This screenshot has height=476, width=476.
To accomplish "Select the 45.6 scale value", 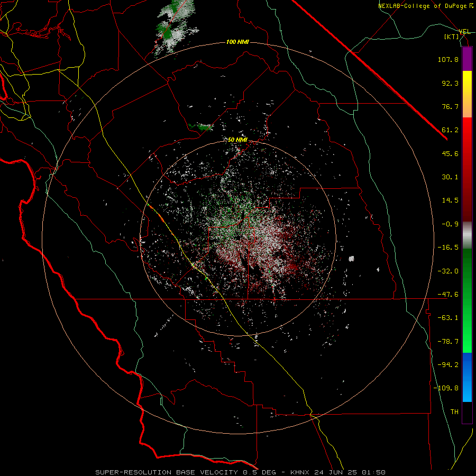I will click(x=450, y=153).
